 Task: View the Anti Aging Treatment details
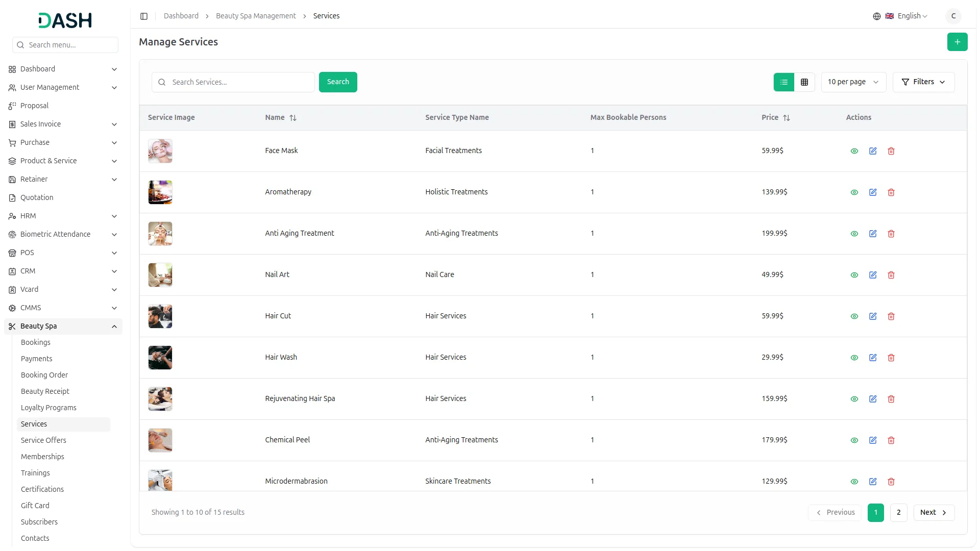click(x=854, y=234)
